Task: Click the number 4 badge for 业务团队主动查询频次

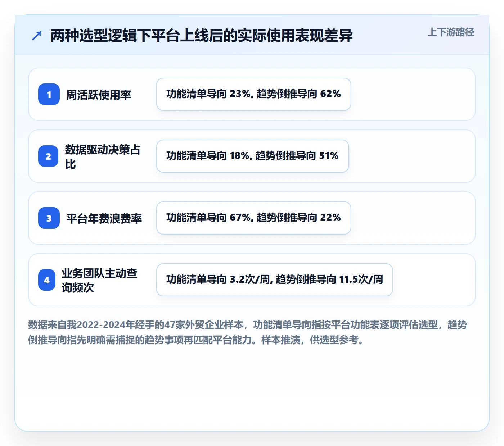Action: [x=47, y=280]
